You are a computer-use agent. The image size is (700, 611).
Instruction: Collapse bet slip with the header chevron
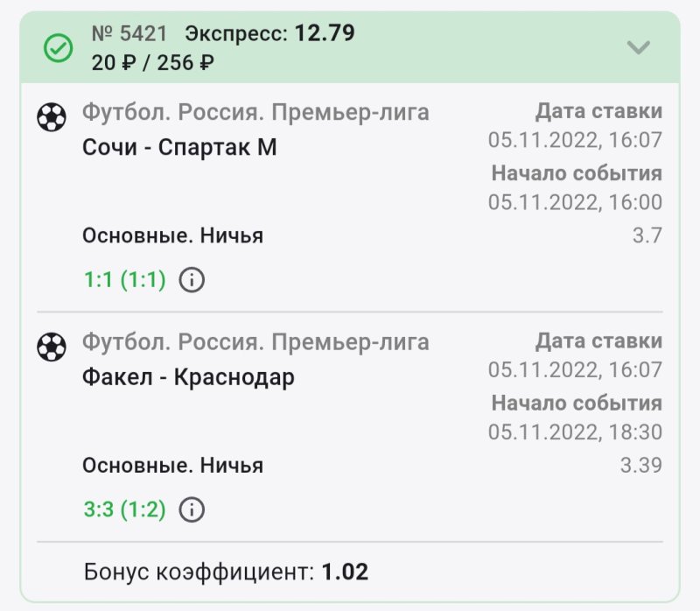(639, 48)
